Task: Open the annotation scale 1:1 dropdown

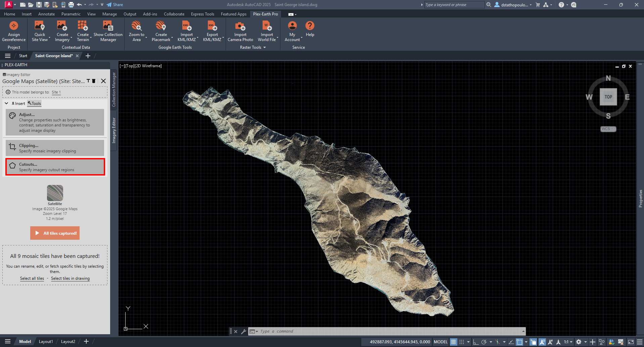Action: click(568, 342)
